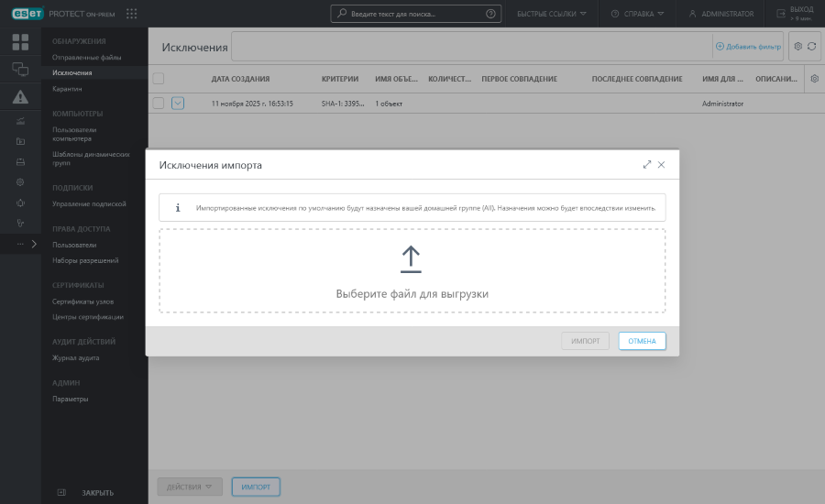
Task: Open the СПРАВКА dropdown
Action: tap(637, 14)
